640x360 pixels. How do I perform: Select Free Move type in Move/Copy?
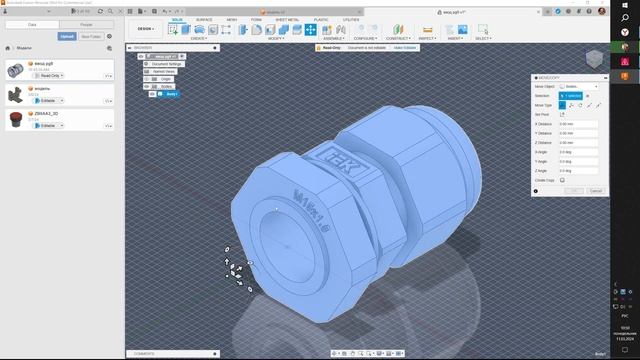pos(562,105)
